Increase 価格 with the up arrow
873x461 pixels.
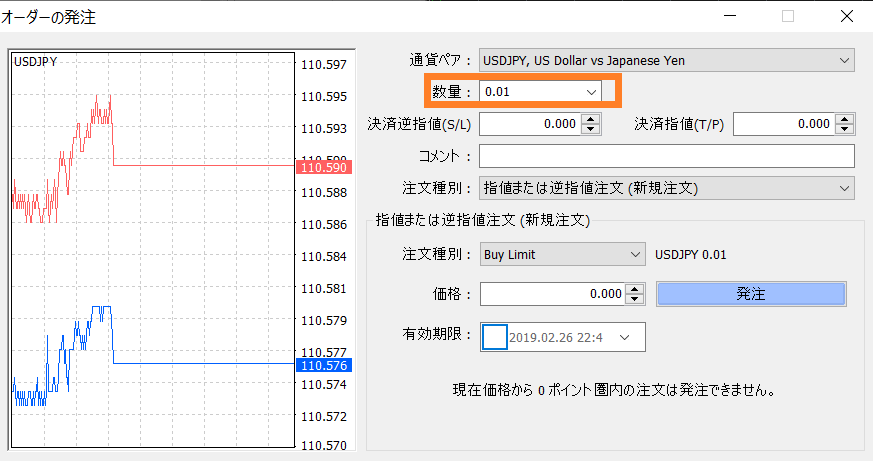point(635,288)
